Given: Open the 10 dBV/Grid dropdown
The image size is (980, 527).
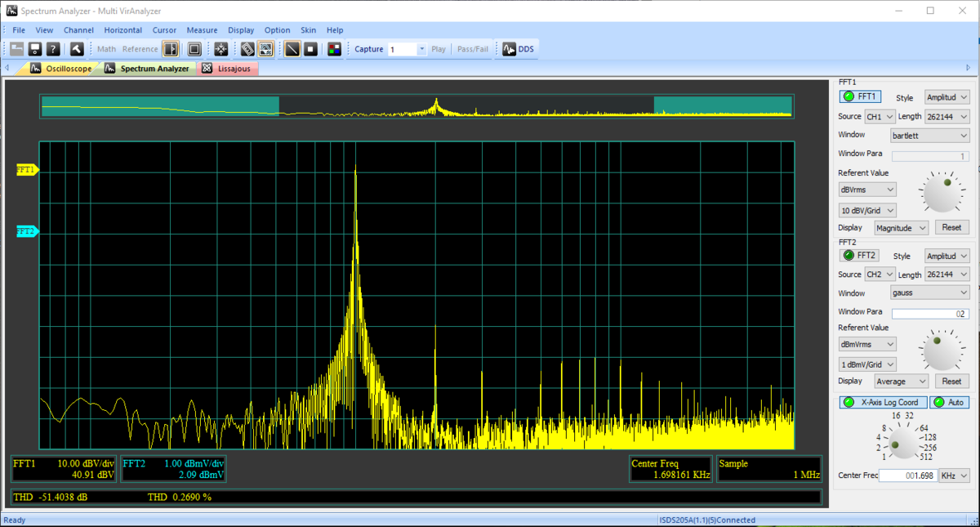Looking at the screenshot, I should (867, 210).
